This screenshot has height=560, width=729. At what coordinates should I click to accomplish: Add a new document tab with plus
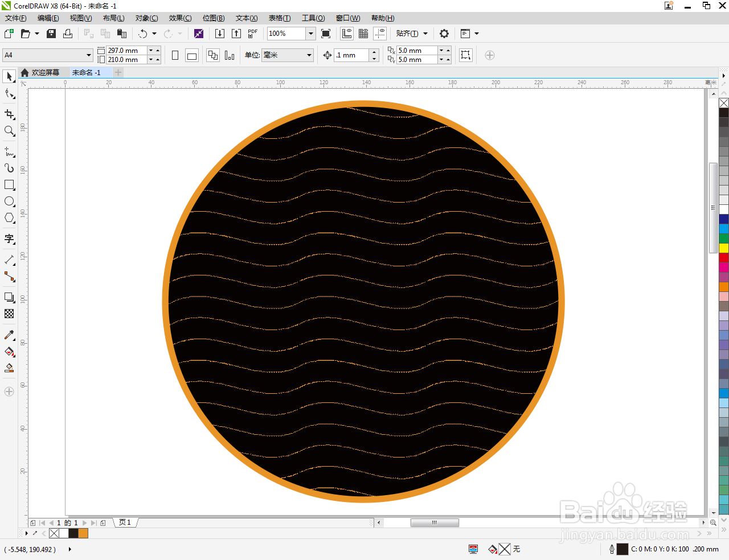pyautogui.click(x=118, y=72)
